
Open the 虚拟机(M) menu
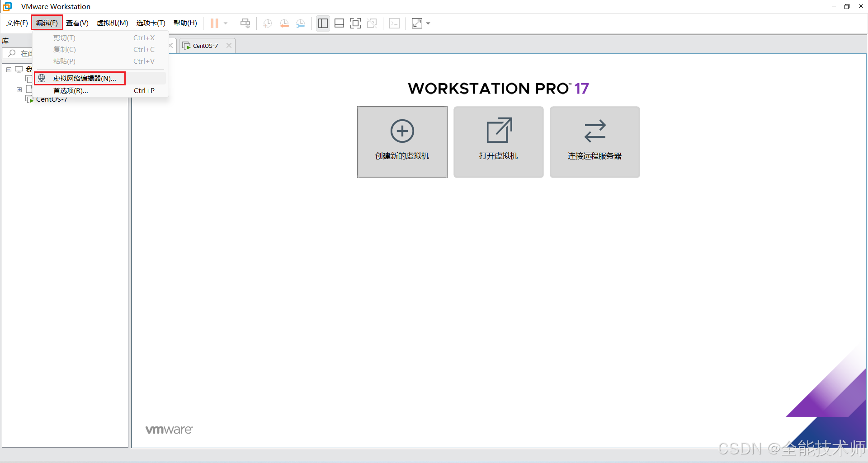point(113,23)
